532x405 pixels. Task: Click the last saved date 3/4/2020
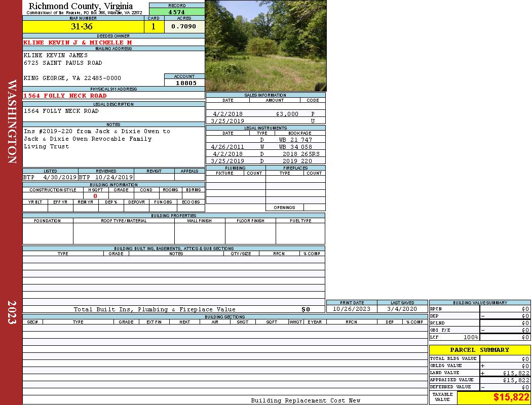tap(402, 309)
